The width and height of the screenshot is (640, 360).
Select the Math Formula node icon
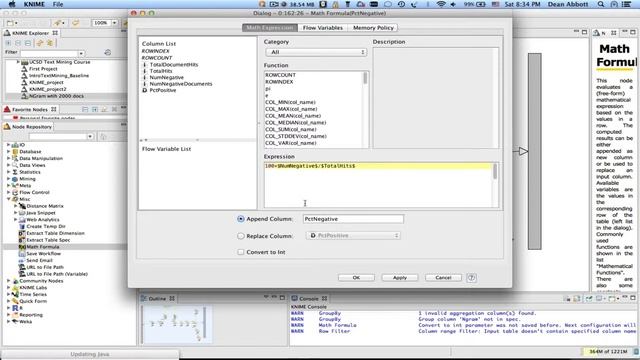pyautogui.click(x=22, y=247)
